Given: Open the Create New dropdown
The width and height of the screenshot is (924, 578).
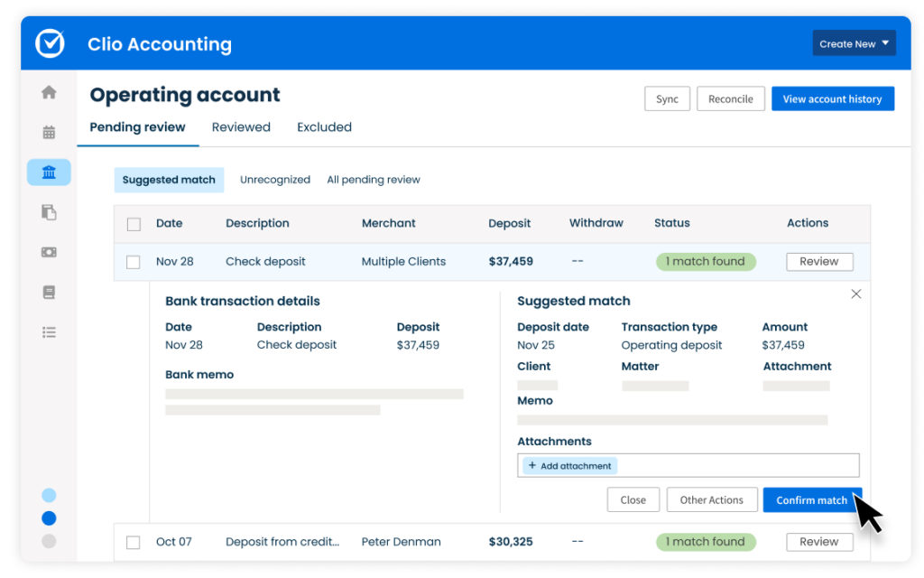Looking at the screenshot, I should click(854, 42).
